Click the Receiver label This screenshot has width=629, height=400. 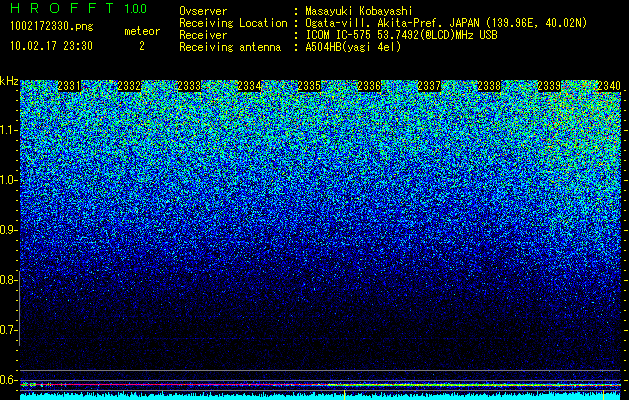tap(203, 35)
